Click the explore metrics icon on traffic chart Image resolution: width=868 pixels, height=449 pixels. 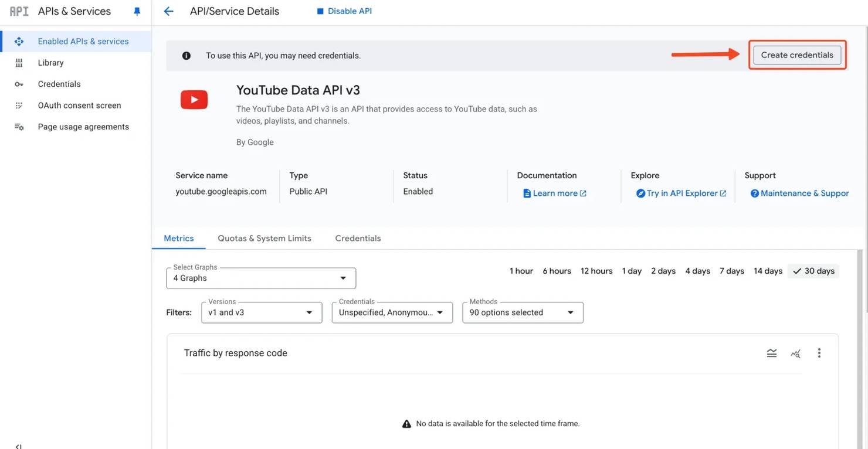pyautogui.click(x=795, y=353)
